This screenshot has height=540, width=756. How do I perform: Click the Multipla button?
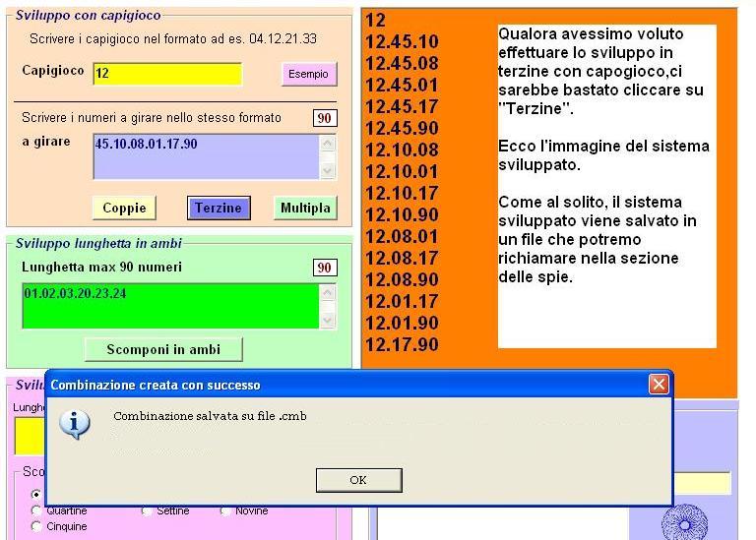[304, 208]
